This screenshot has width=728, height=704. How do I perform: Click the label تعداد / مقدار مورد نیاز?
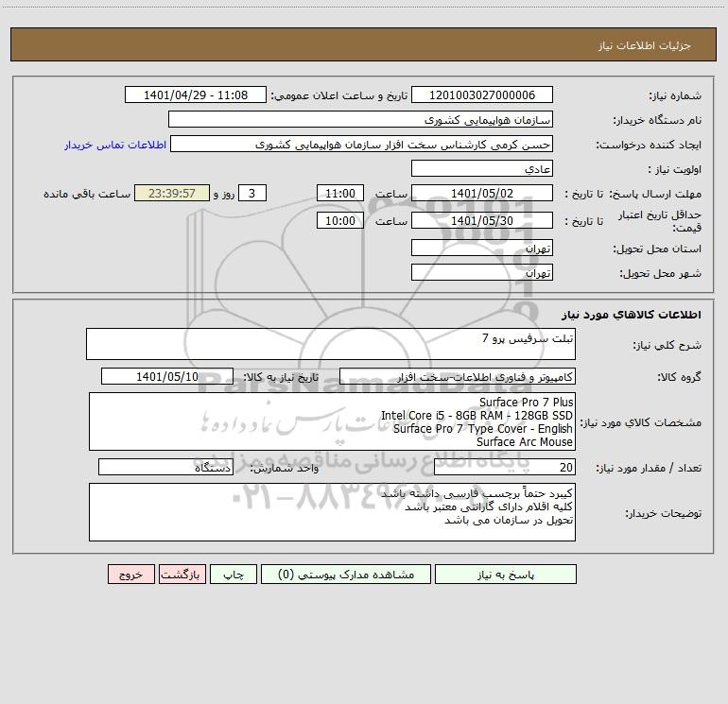[649, 469]
